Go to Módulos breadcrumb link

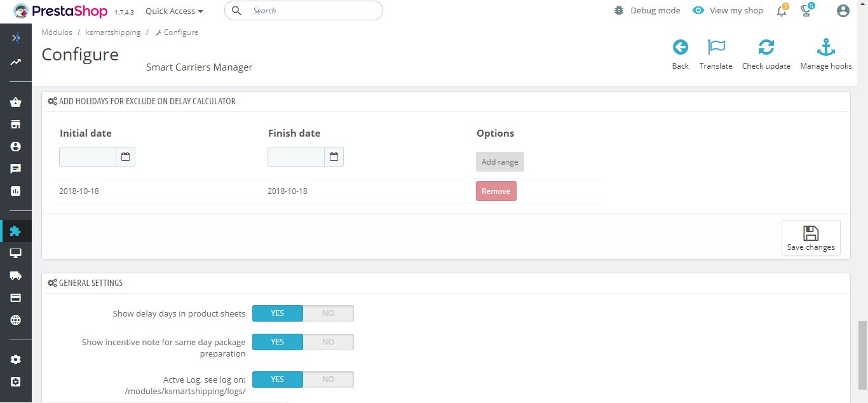point(57,32)
